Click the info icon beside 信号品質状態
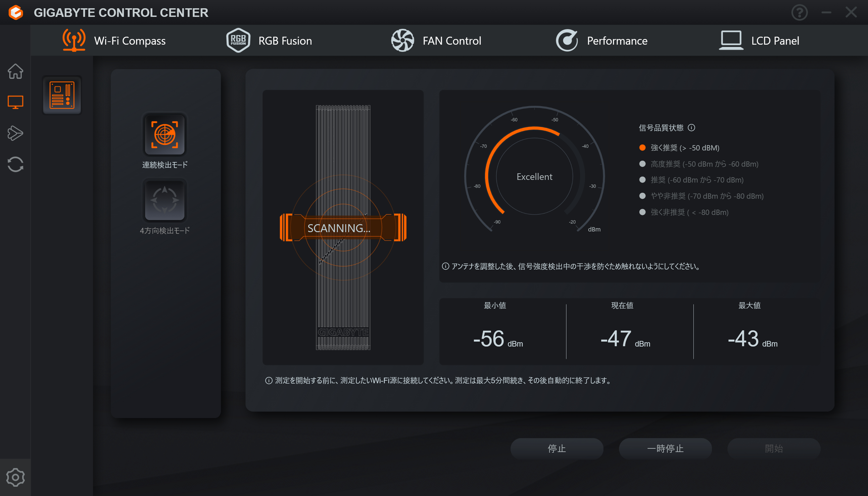868x496 pixels. click(691, 128)
